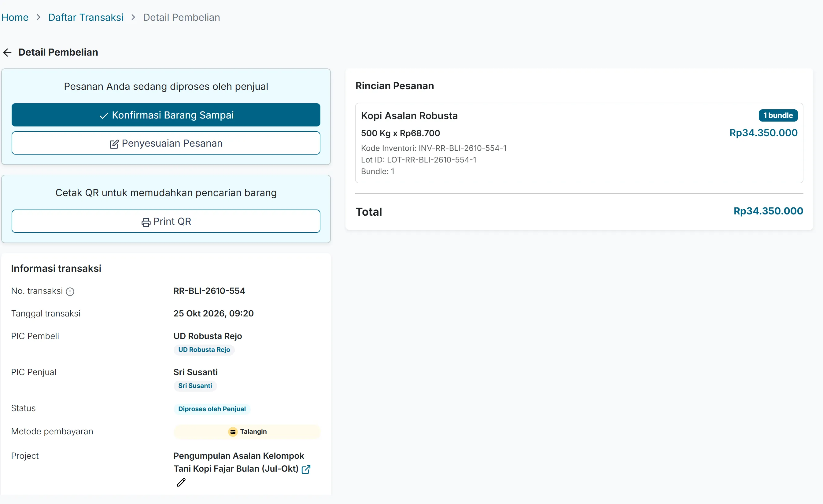Click Lot ID LOT-RR-BLI-2610-554-1 text
The width and height of the screenshot is (823, 504).
coord(419,160)
